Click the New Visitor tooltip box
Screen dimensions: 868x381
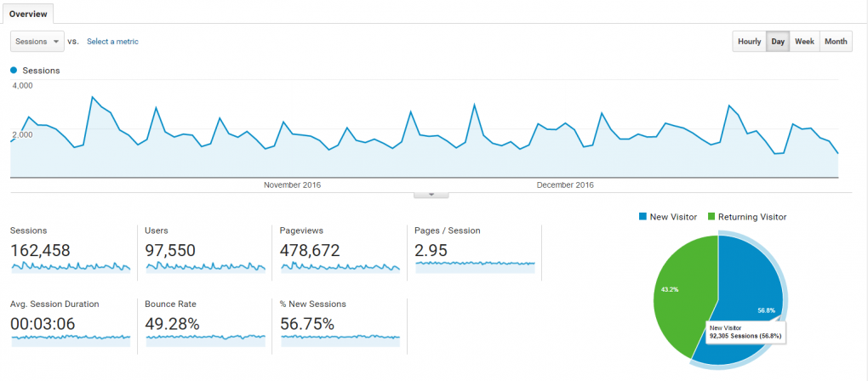[x=745, y=332]
